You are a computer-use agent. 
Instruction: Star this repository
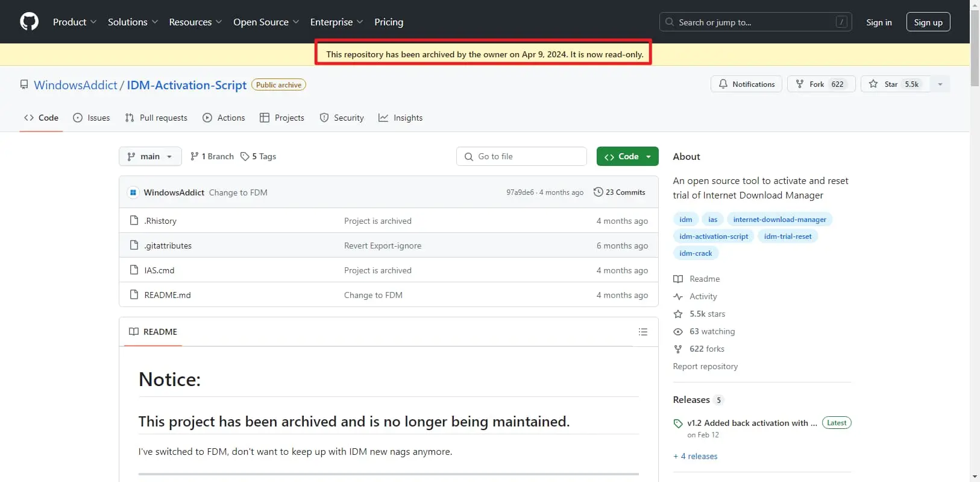895,84
